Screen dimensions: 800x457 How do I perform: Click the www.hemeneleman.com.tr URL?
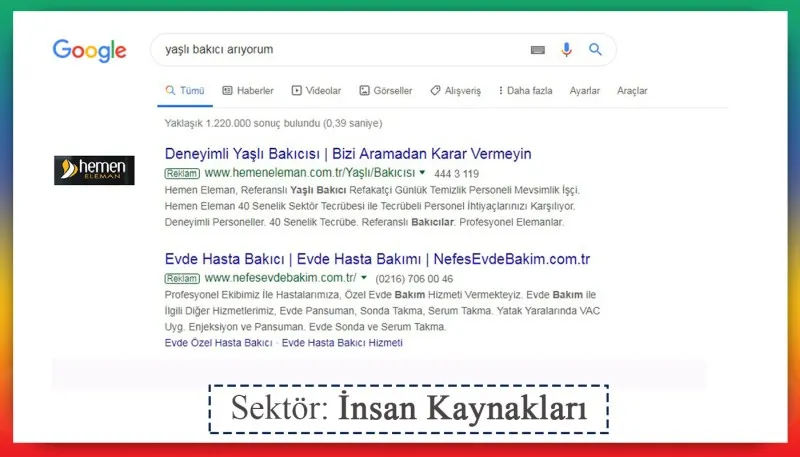click(310, 173)
